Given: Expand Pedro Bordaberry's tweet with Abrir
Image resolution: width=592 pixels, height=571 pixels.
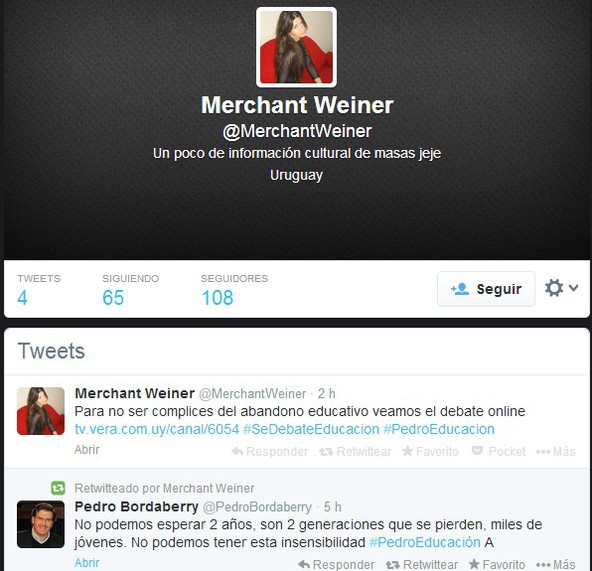Looking at the screenshot, I should (87, 562).
